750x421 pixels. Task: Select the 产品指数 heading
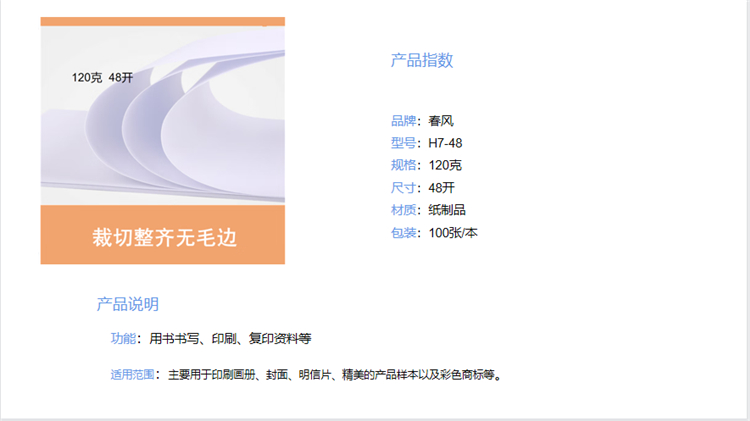[x=421, y=60]
